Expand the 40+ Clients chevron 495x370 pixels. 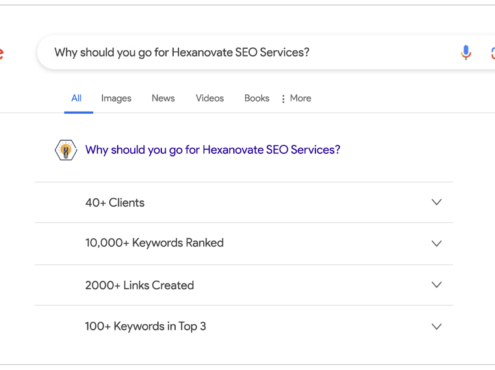436,202
